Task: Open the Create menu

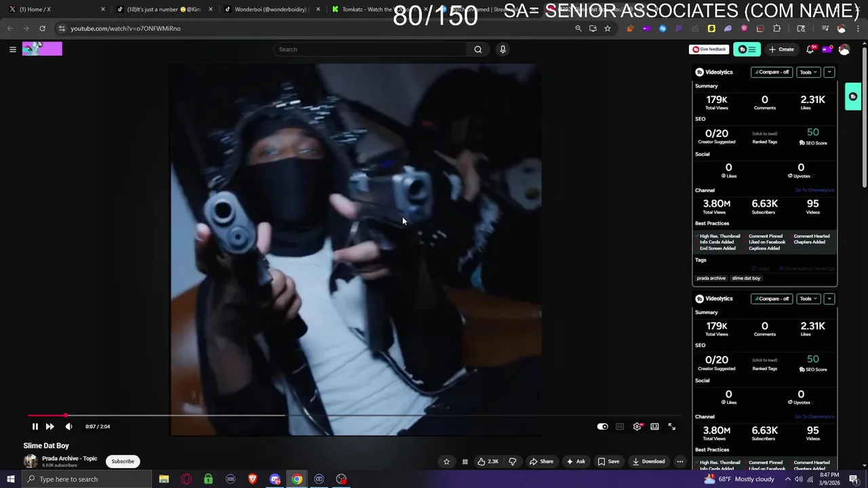Action: tap(781, 49)
